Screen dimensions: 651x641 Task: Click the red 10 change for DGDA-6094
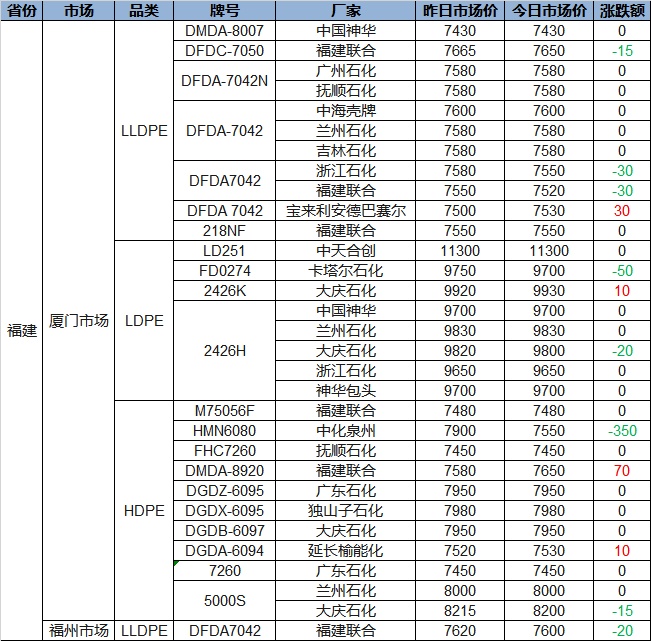(622, 550)
